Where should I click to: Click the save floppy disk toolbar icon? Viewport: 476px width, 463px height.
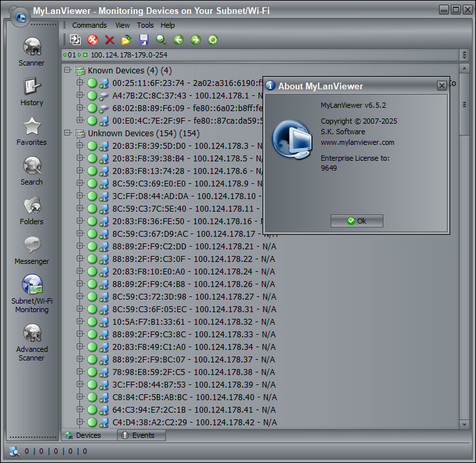point(143,40)
